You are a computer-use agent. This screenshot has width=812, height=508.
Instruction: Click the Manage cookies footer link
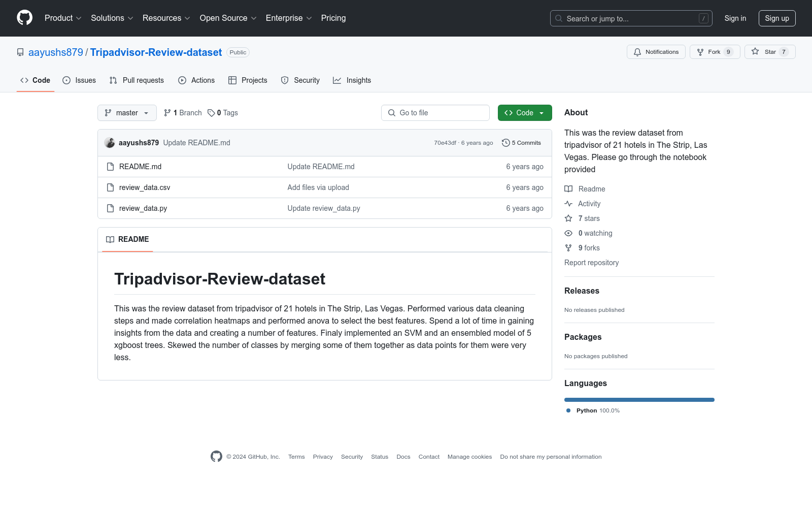point(470,457)
